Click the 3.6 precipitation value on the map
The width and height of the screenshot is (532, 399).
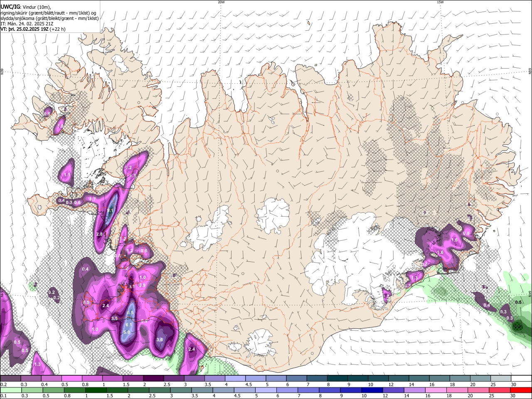(x=160, y=340)
